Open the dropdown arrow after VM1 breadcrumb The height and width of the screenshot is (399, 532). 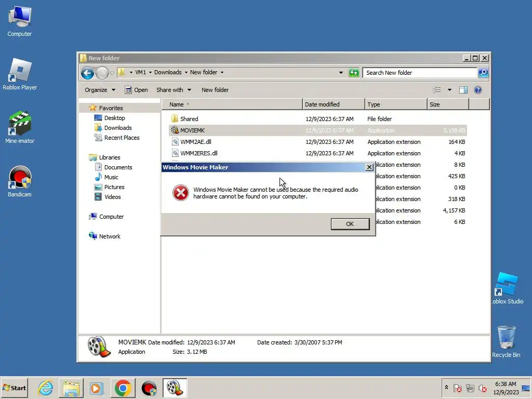tap(150, 72)
